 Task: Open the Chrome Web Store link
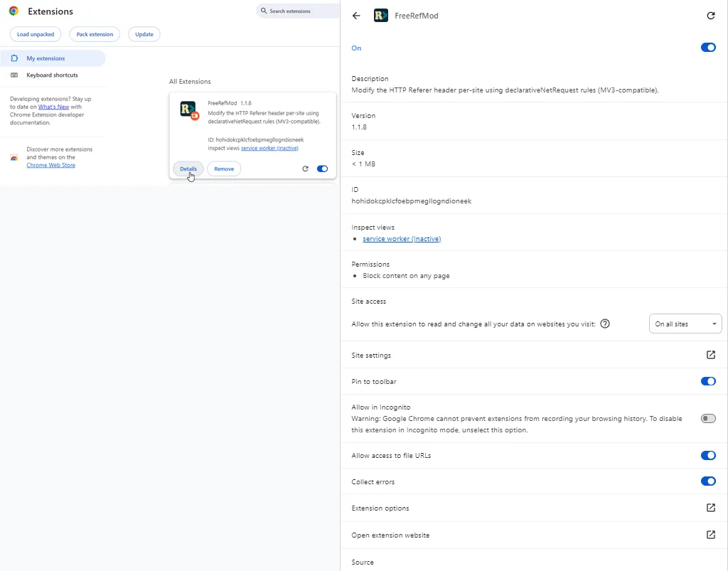coord(50,165)
